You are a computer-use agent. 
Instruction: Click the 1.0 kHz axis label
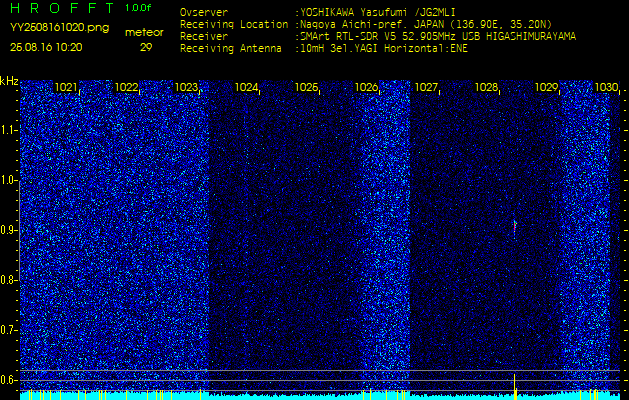pyautogui.click(x=8, y=180)
